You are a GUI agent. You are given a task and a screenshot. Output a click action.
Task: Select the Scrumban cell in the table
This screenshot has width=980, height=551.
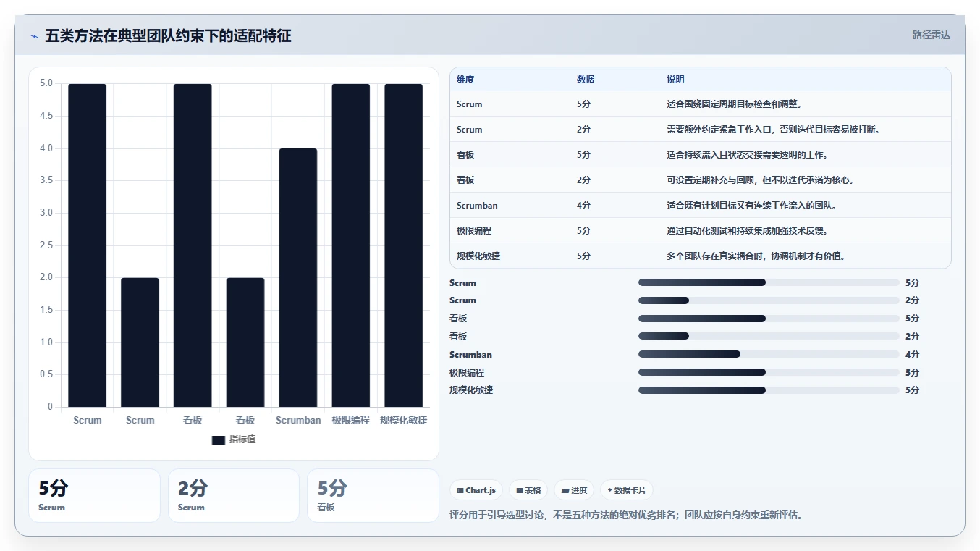(477, 206)
